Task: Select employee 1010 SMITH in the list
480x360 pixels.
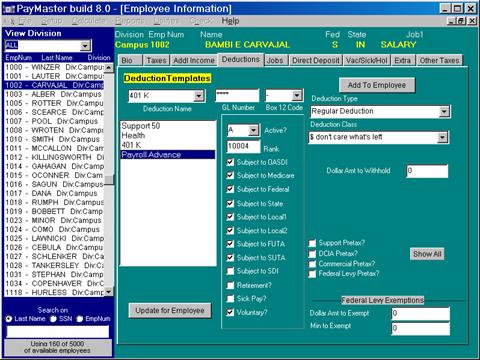Action: pyautogui.click(x=54, y=139)
